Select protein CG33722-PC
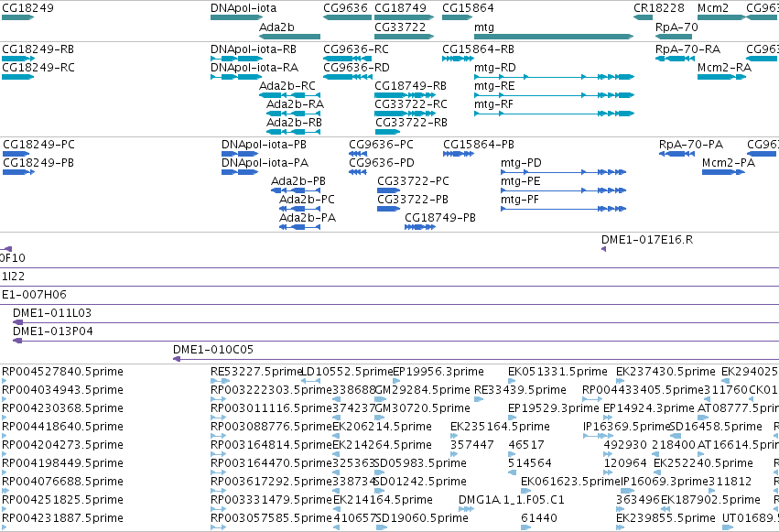 [x=413, y=181]
